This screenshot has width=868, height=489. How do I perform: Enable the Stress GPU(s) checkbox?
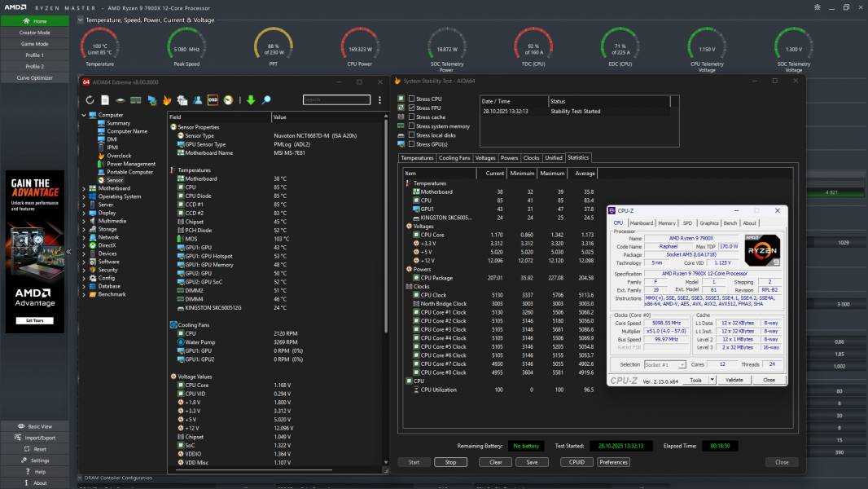click(412, 144)
